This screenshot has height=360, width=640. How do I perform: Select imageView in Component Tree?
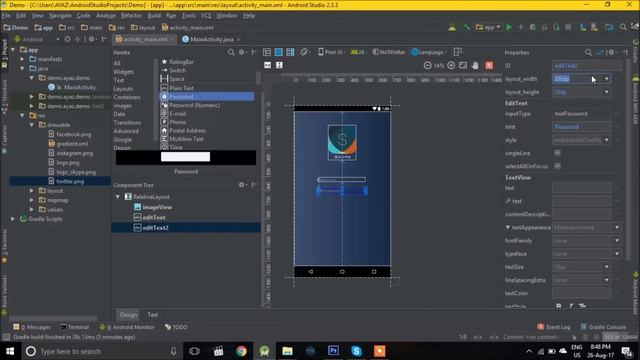click(157, 207)
